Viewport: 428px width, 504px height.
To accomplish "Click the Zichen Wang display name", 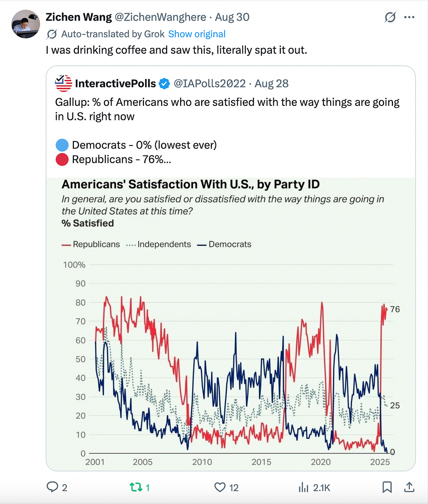I will 79,17.
